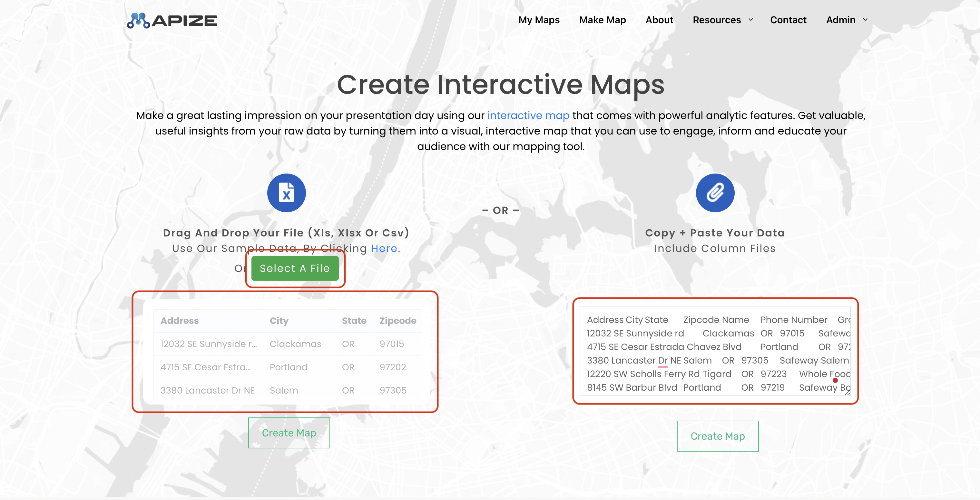Screen dimensions: 980x500
Task: Click the Address column header
Action: pyautogui.click(x=180, y=321)
